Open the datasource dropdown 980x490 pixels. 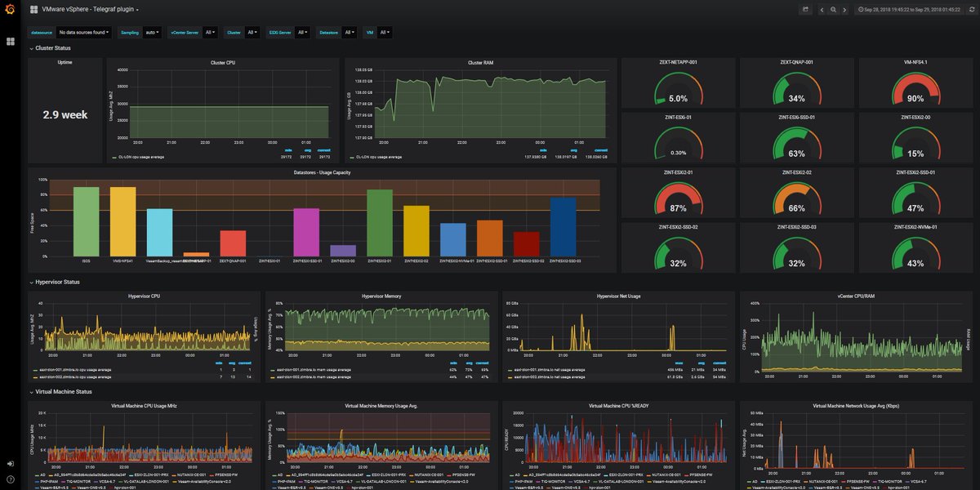click(83, 33)
